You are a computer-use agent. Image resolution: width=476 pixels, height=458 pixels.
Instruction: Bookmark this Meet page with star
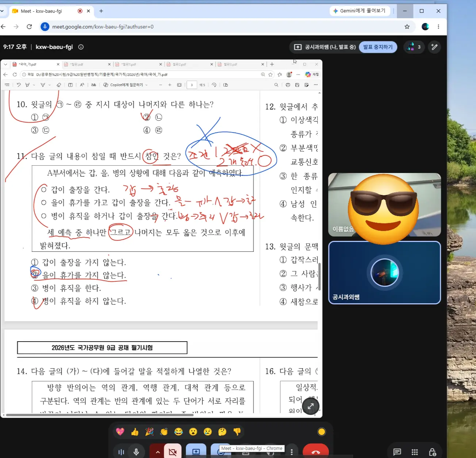tap(407, 27)
